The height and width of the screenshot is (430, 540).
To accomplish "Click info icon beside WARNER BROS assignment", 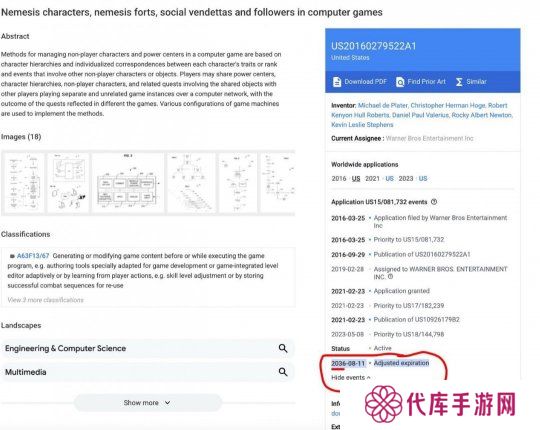I will (390, 276).
